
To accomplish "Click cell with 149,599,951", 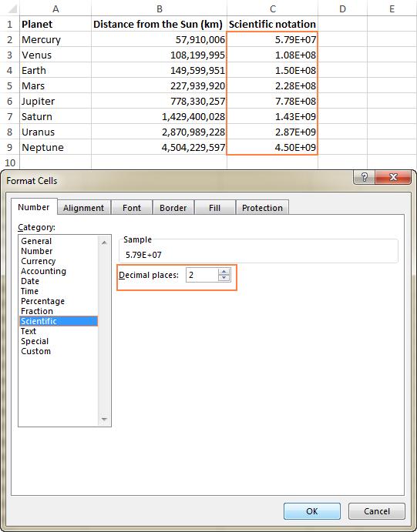I will tap(159, 70).
